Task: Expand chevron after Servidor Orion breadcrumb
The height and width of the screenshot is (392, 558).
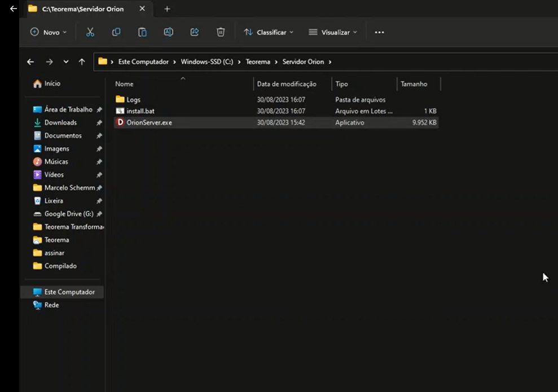Action: (x=330, y=62)
